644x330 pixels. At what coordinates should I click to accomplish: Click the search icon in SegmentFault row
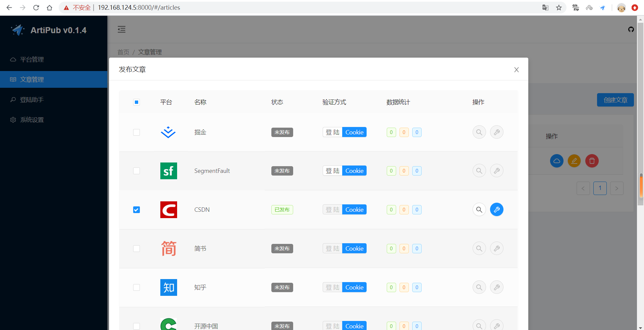479,171
